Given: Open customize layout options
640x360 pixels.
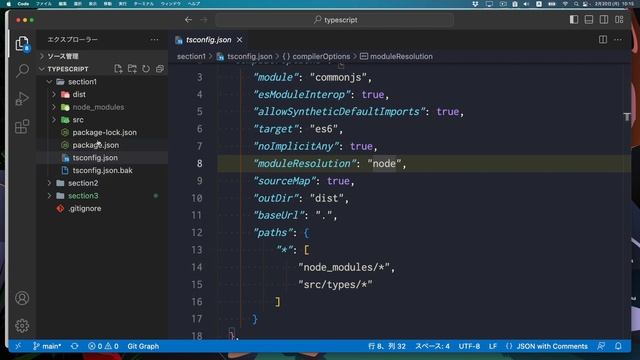Looking at the screenshot, I should click(x=619, y=20).
